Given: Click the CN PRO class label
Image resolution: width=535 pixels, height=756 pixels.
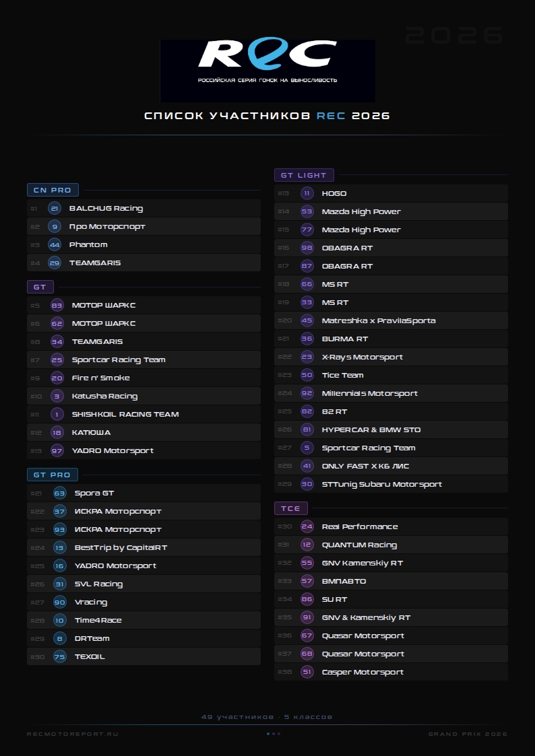Looking at the screenshot, I should click(53, 190).
